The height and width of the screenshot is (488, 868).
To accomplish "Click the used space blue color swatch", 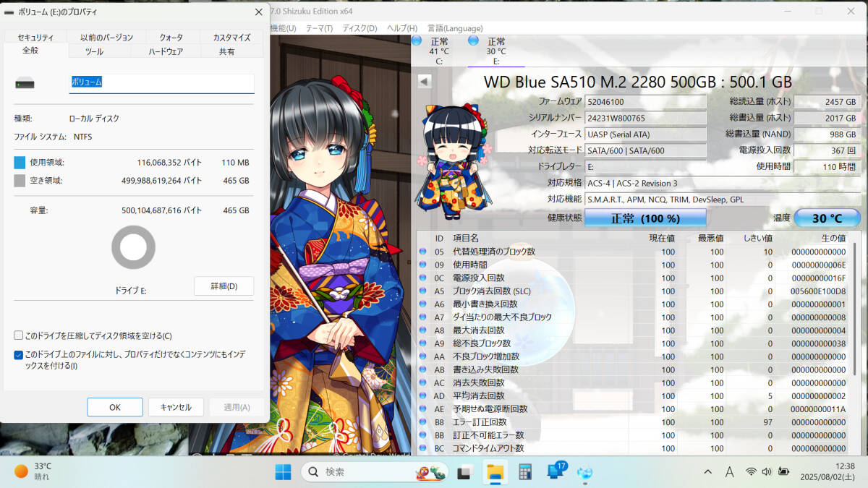I will pos(20,162).
